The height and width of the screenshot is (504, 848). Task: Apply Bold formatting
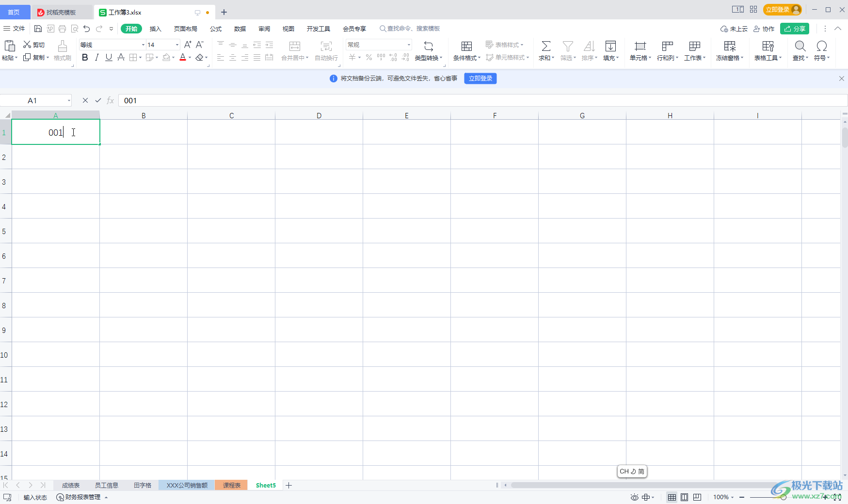85,58
